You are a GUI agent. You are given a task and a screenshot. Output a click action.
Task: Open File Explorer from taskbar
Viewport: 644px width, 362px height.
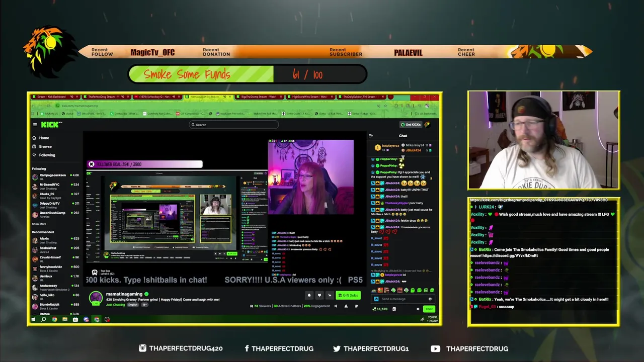tap(65, 319)
